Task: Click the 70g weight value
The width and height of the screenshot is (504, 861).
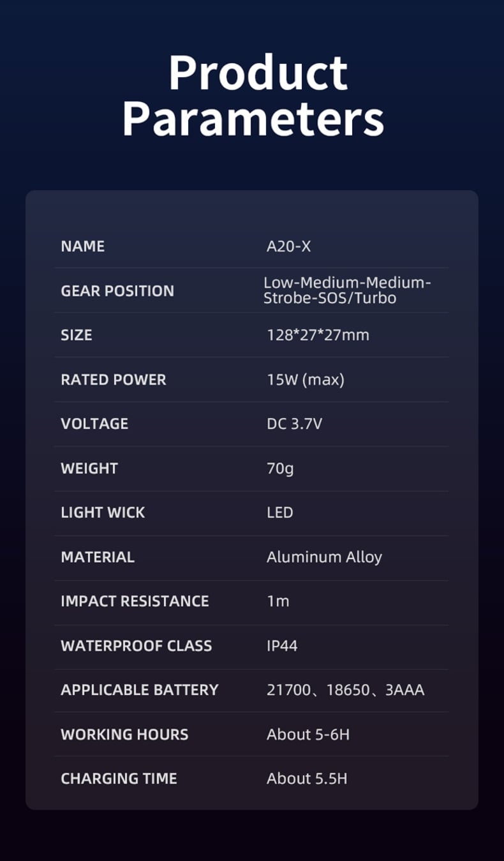Action: [x=280, y=468]
